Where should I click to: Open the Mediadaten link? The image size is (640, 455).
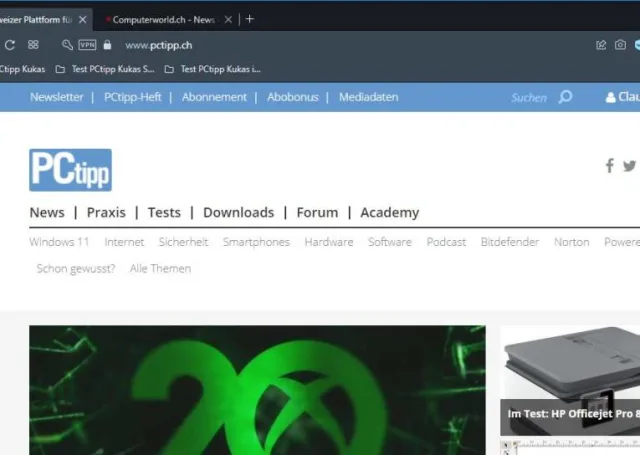(369, 97)
